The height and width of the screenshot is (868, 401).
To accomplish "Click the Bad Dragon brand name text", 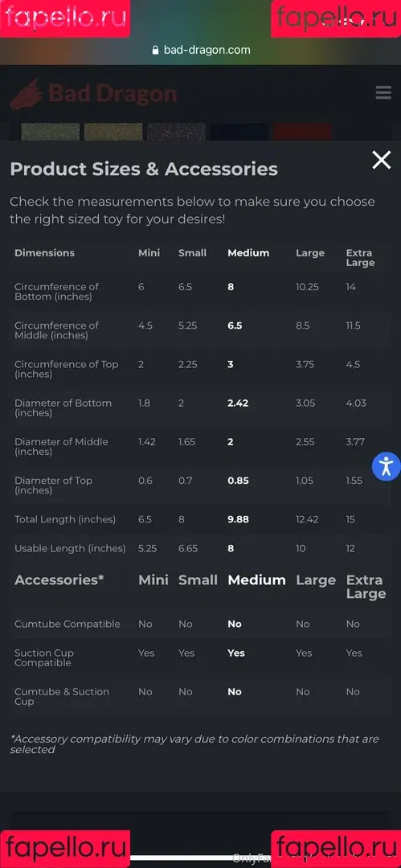I will coord(113,93).
